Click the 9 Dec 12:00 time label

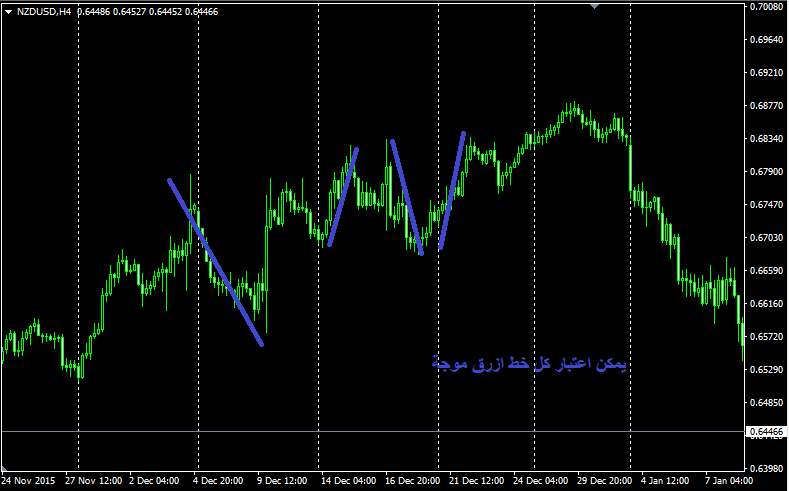click(282, 481)
